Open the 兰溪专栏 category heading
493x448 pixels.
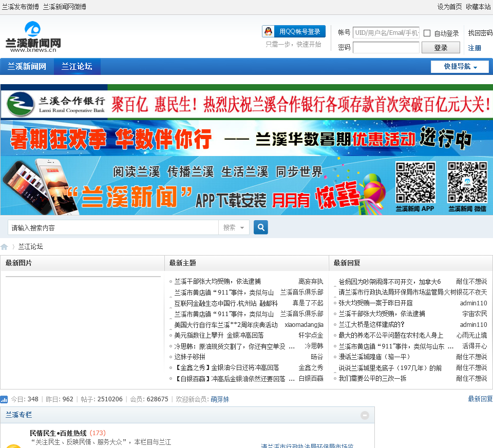coord(18,415)
